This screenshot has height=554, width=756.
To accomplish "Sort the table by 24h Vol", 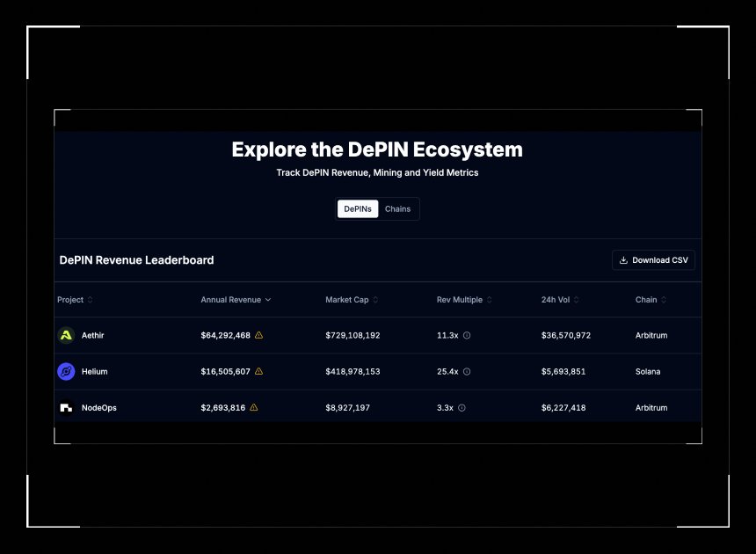I will coord(560,299).
